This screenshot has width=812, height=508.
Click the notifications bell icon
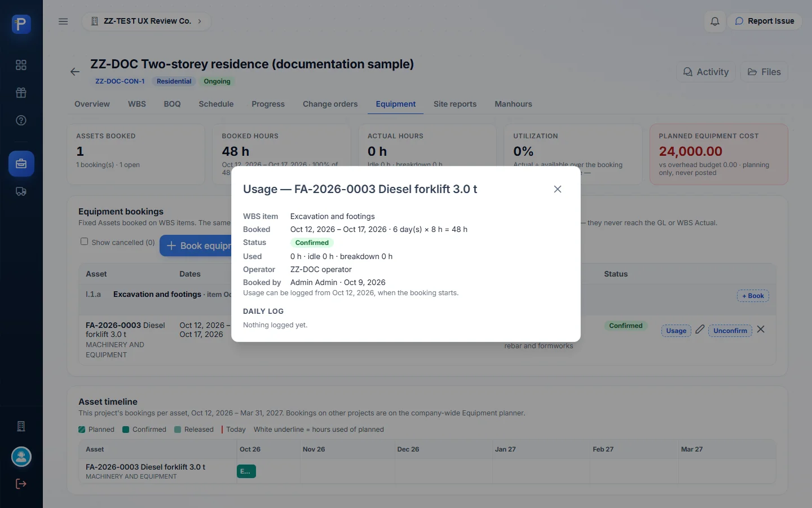[x=714, y=21]
